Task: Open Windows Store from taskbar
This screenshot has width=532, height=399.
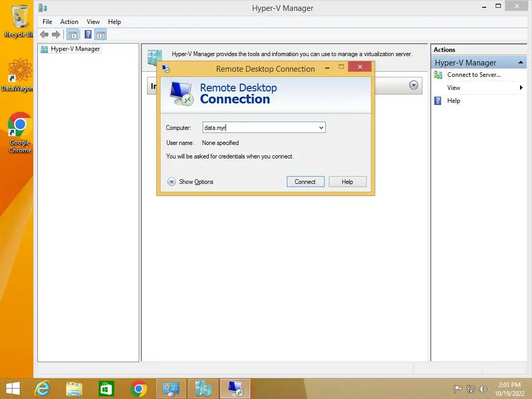Action: [x=106, y=389]
